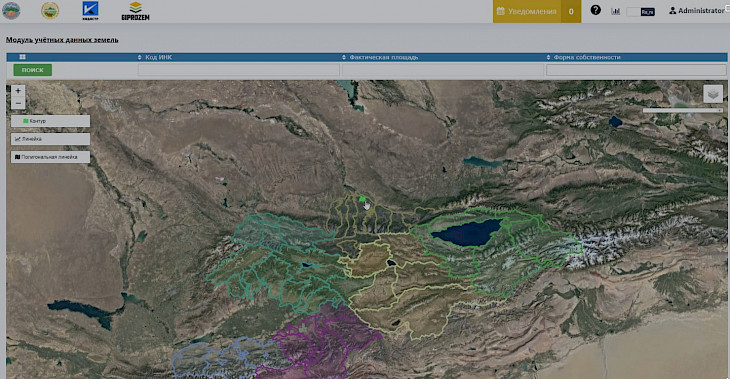Sort by Код ИНК column arrows

point(139,57)
